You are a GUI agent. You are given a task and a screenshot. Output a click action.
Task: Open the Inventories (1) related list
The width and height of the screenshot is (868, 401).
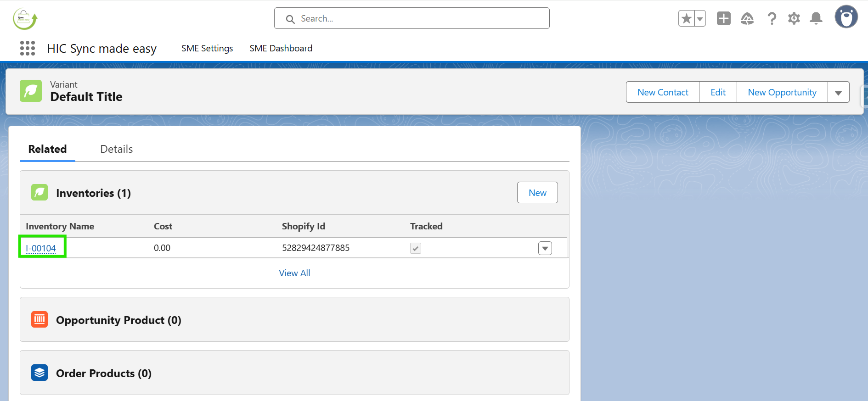[x=93, y=193]
